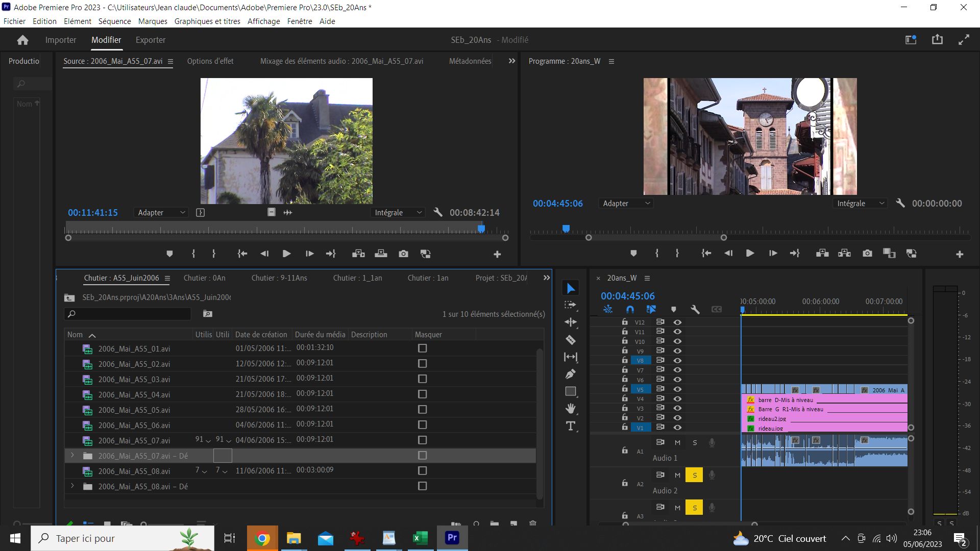Select the Razor tool

click(x=571, y=340)
